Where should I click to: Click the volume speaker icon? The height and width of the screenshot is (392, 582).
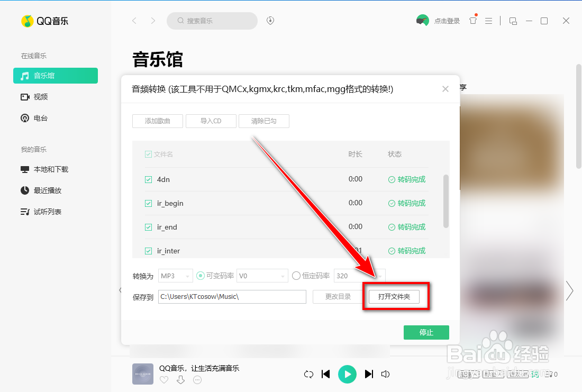point(385,374)
